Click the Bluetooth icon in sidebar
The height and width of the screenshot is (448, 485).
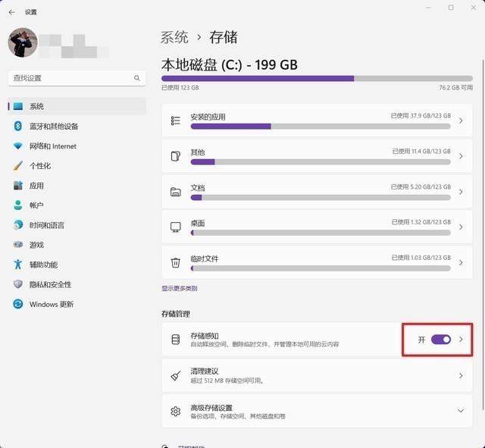[18, 127]
